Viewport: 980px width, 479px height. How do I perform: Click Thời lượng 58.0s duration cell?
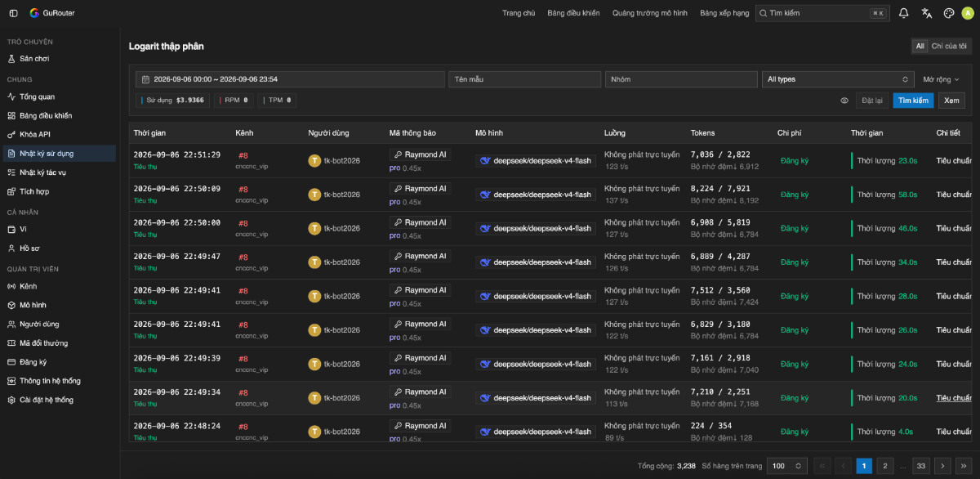(x=887, y=195)
